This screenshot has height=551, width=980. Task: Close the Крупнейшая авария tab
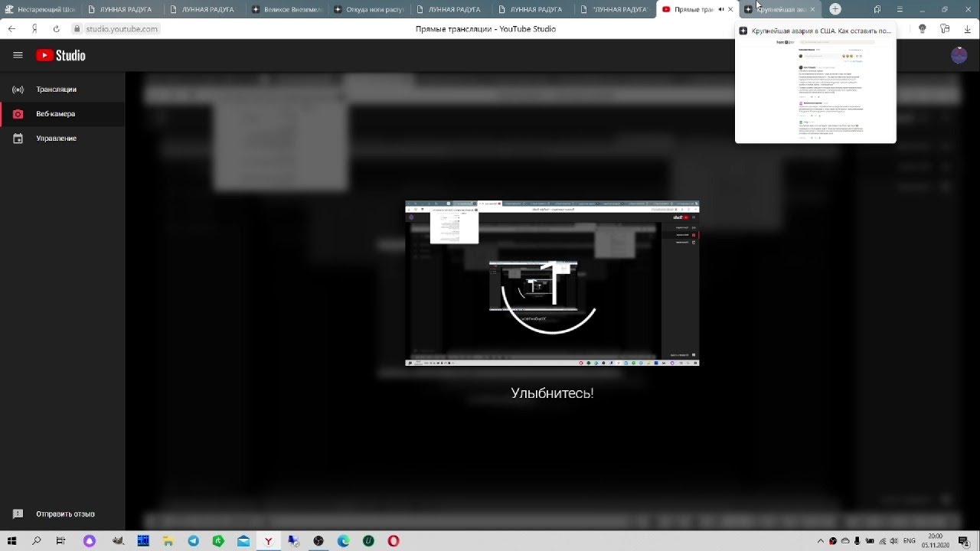pyautogui.click(x=812, y=9)
